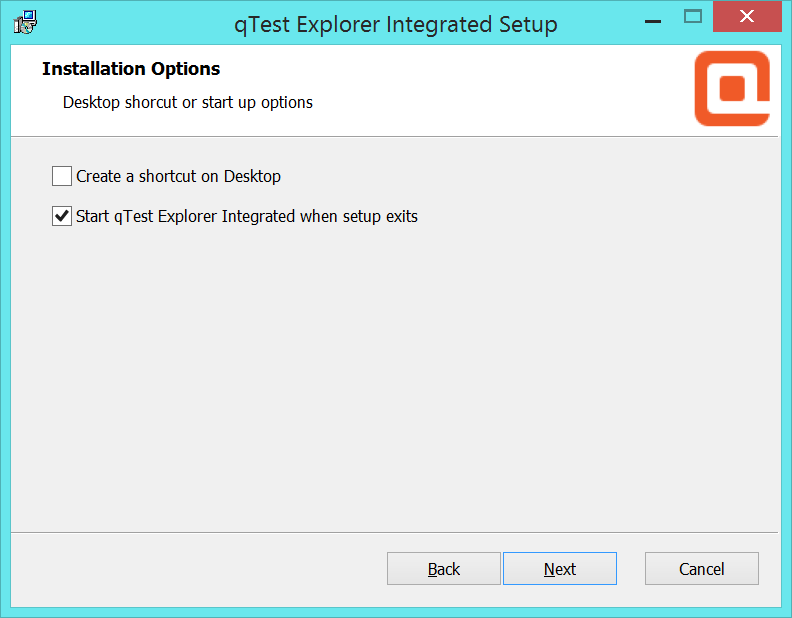The width and height of the screenshot is (792, 618).
Task: Maximize the setup window
Action: point(692,17)
